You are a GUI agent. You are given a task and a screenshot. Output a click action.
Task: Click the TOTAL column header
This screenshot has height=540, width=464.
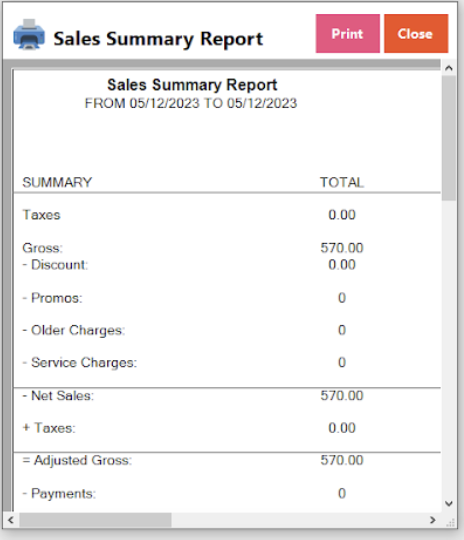click(342, 183)
